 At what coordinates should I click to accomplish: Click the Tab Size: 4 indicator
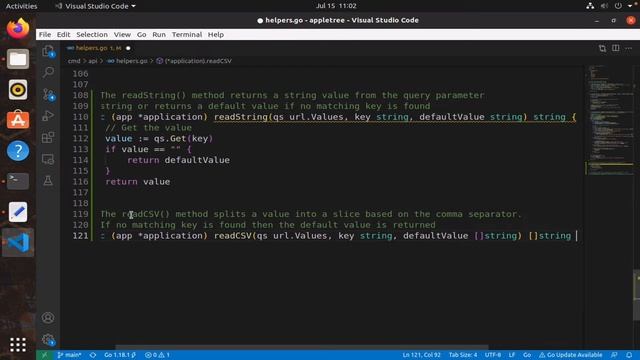[462, 355]
